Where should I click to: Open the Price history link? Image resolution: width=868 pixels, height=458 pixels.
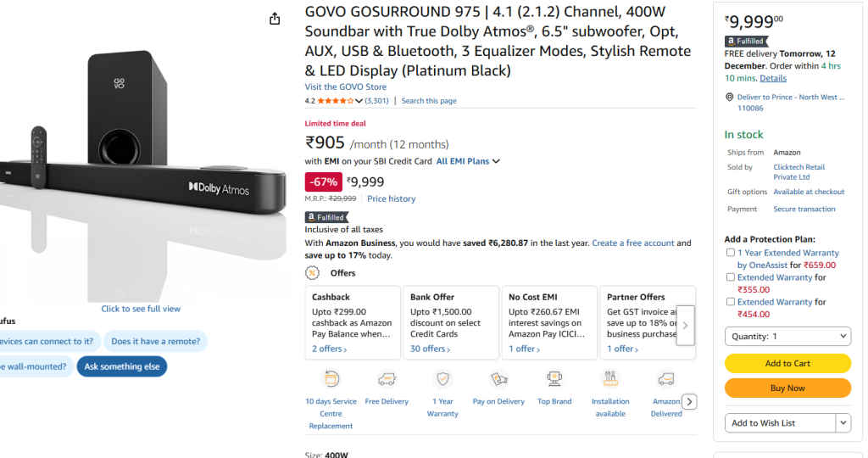[x=391, y=198]
